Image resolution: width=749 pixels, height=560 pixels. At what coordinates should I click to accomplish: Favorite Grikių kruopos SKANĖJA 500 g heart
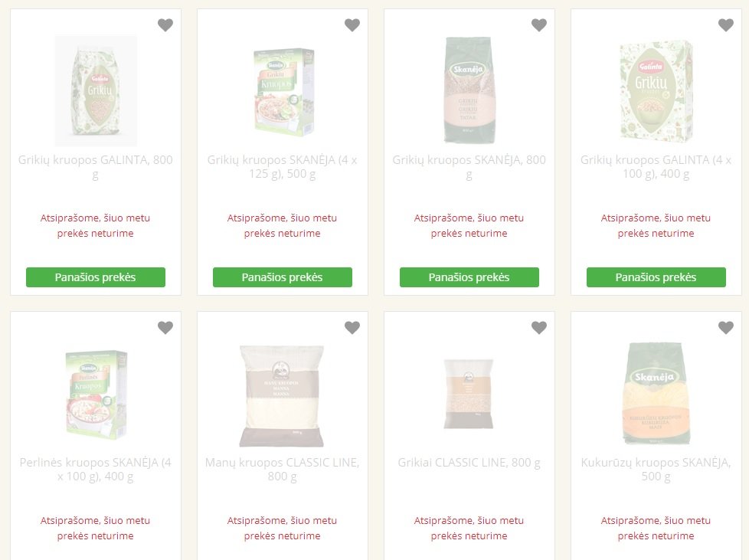pos(352,25)
